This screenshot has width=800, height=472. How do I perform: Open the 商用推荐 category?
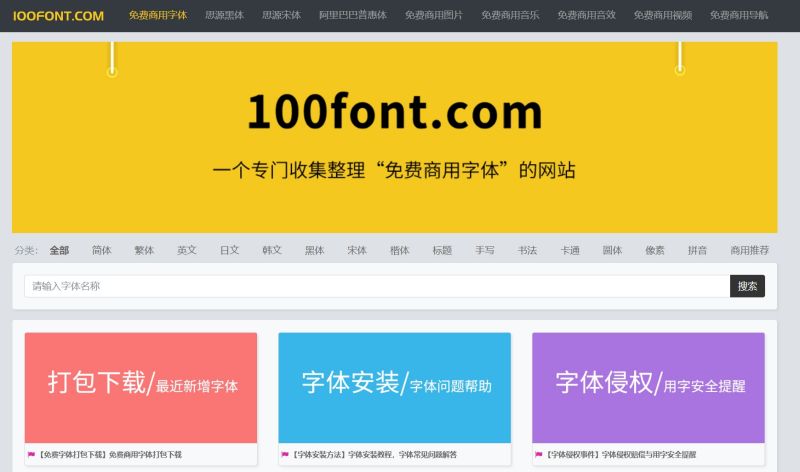749,250
